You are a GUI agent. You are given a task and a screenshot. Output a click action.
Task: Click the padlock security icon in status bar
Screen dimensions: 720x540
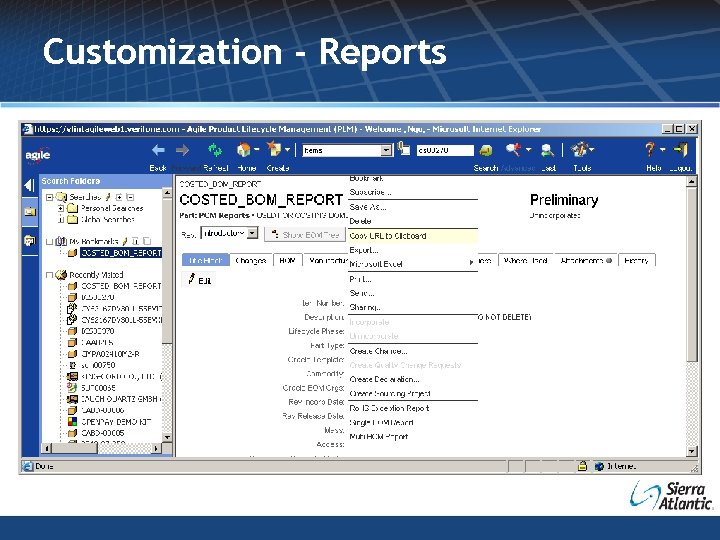click(x=582, y=466)
